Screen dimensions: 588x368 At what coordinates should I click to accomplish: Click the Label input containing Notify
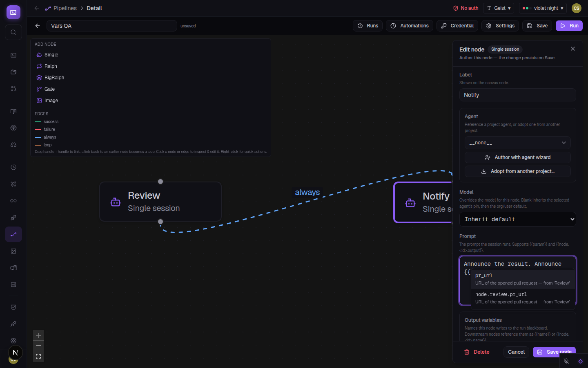517,95
